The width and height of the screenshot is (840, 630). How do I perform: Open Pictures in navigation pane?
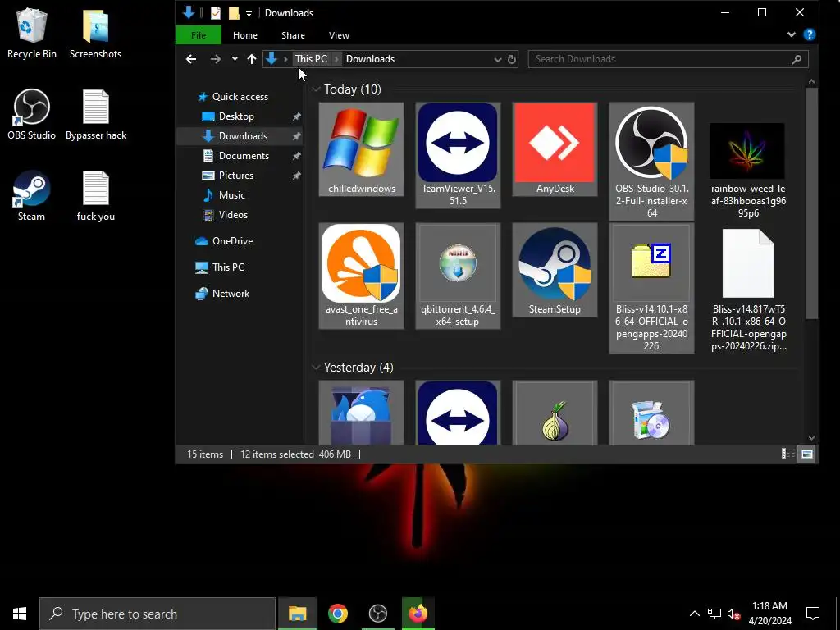(x=235, y=176)
